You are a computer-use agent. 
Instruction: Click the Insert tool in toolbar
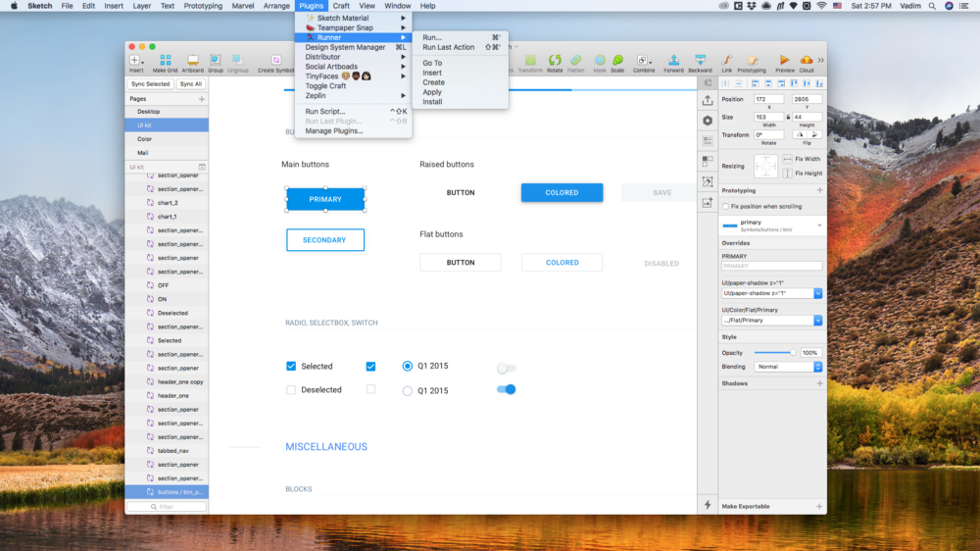coord(136,63)
